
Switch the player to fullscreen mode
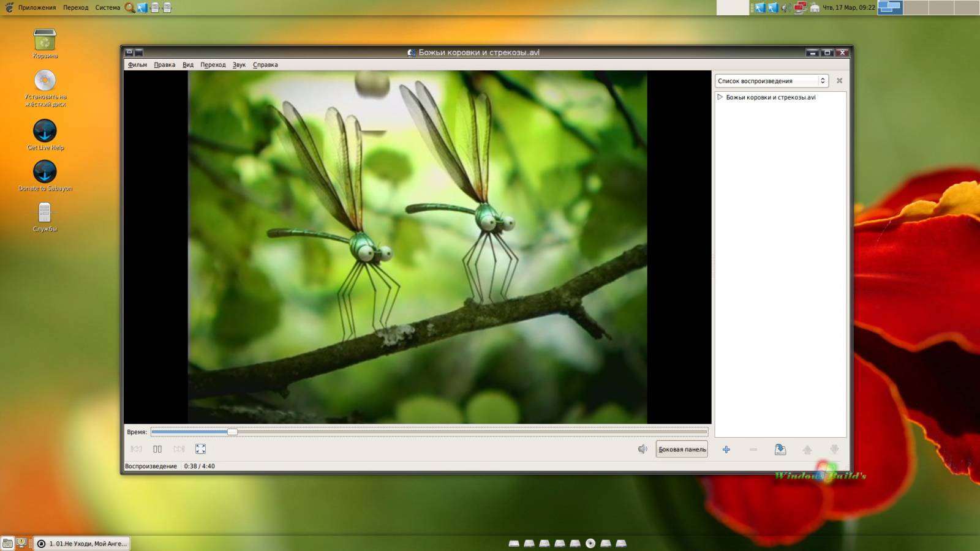(x=200, y=449)
